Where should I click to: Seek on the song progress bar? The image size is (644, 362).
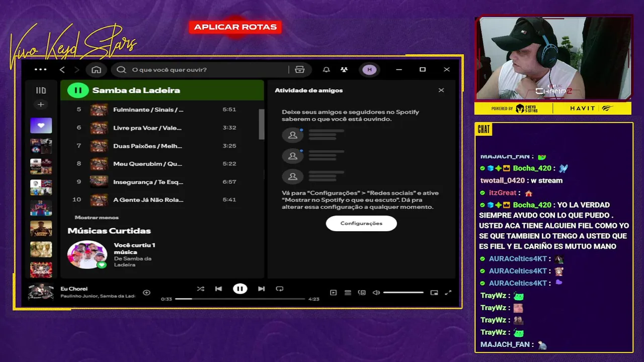click(240, 299)
